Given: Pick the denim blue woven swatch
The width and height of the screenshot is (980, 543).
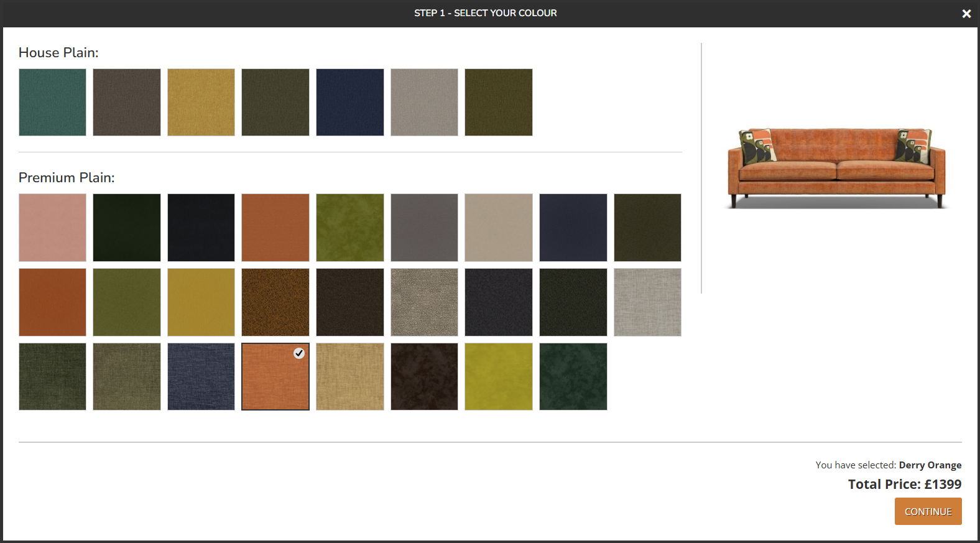Looking at the screenshot, I should point(201,376).
